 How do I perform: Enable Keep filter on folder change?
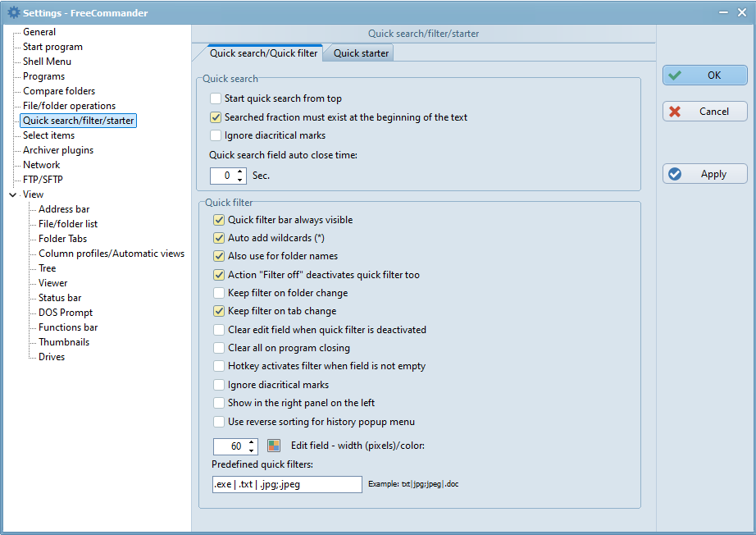(219, 293)
